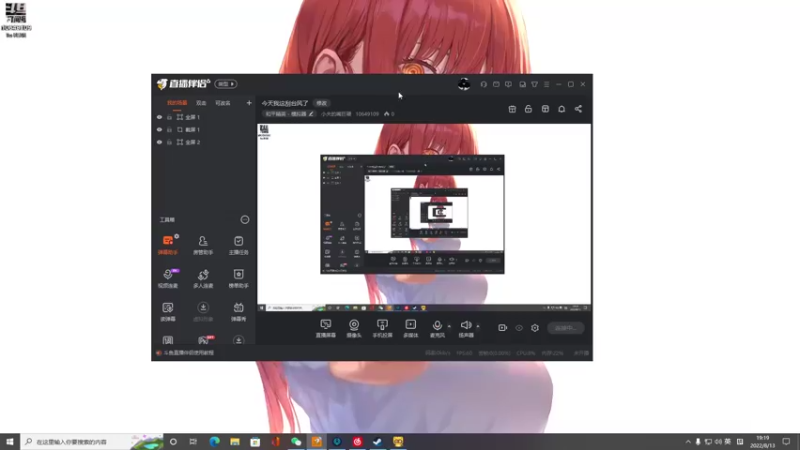Lock the 全屏 2 source
800x450 pixels.
pos(169,142)
